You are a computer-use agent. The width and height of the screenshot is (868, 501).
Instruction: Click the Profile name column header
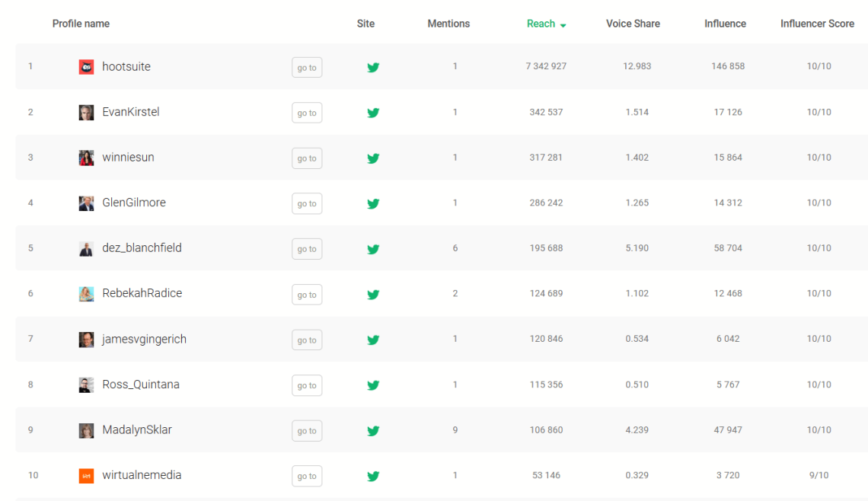[81, 24]
